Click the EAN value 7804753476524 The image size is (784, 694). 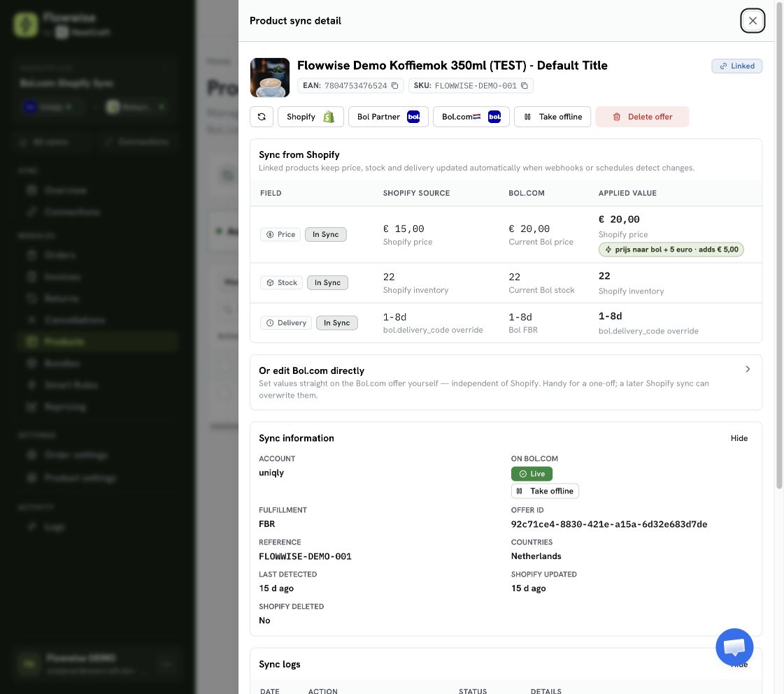tap(355, 85)
